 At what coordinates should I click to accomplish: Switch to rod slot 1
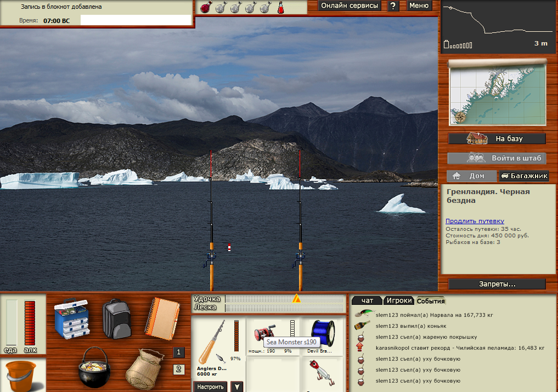pos(179,353)
